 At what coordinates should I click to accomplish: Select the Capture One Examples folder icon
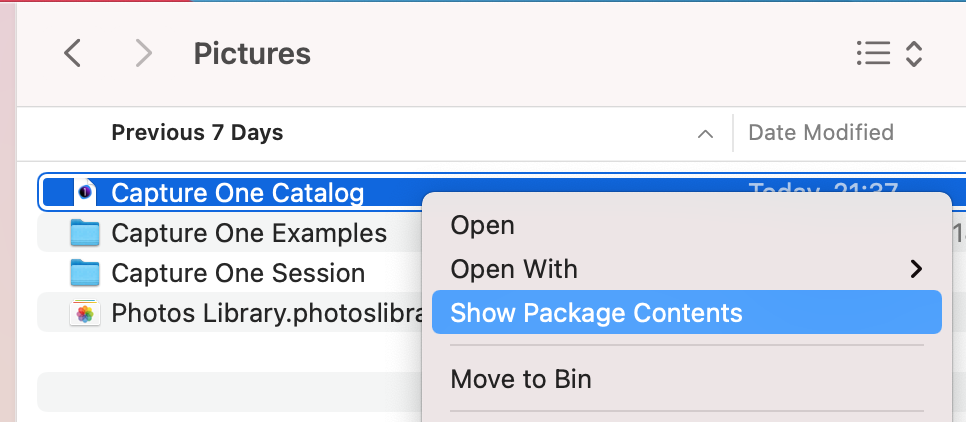pyautogui.click(x=85, y=233)
